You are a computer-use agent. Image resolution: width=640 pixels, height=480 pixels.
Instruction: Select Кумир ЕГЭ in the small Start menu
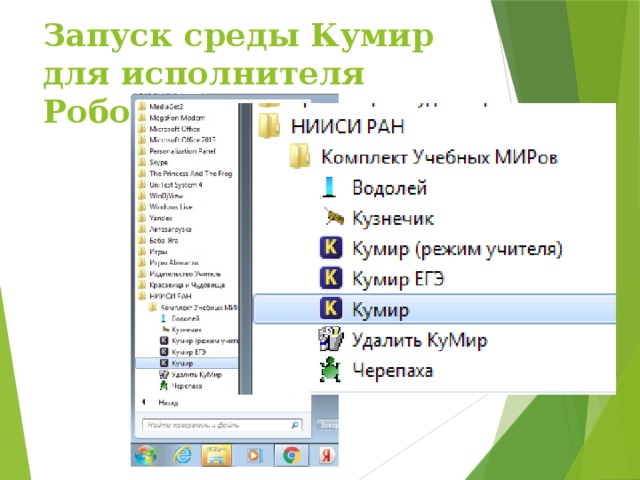(186, 352)
